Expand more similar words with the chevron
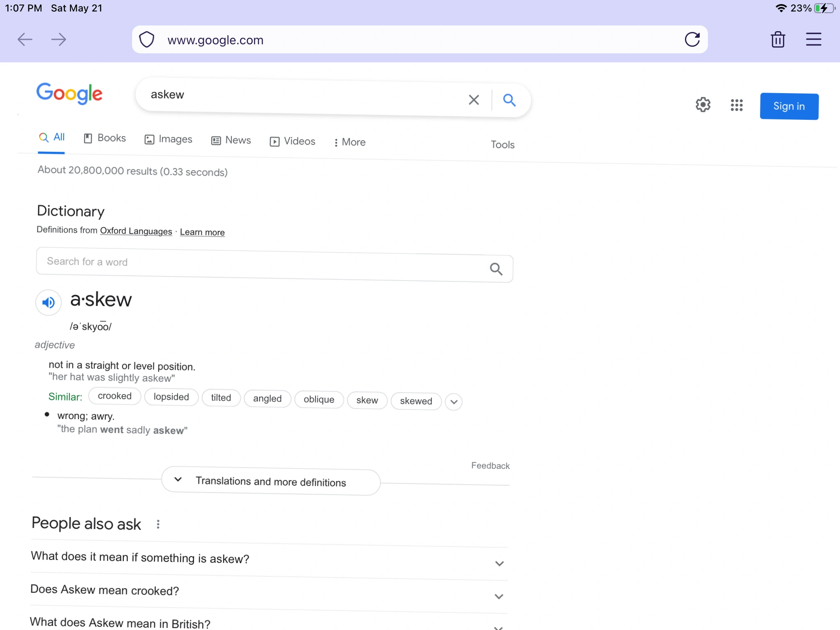This screenshot has width=840, height=630. coord(454,402)
